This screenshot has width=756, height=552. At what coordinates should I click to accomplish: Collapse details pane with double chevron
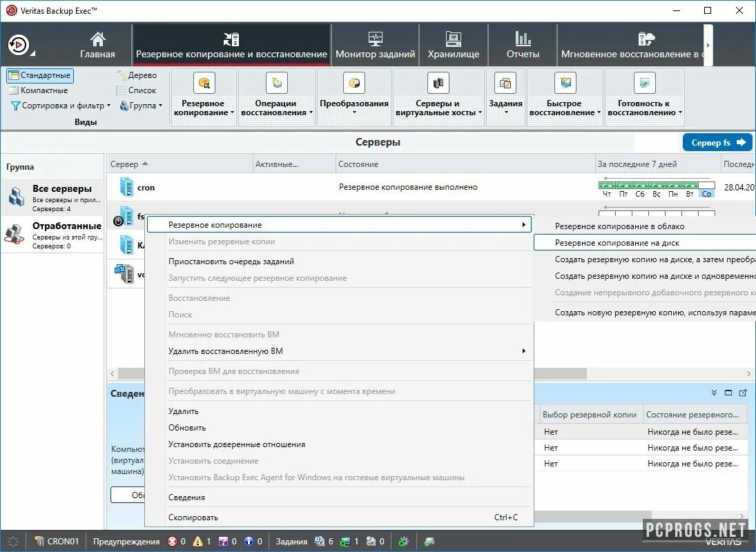click(x=714, y=393)
